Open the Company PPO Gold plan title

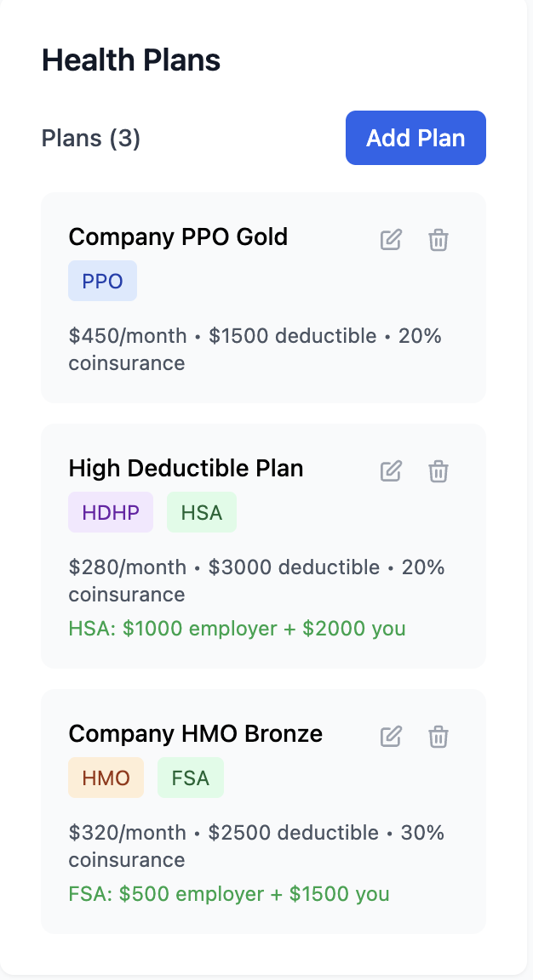pyautogui.click(x=178, y=236)
